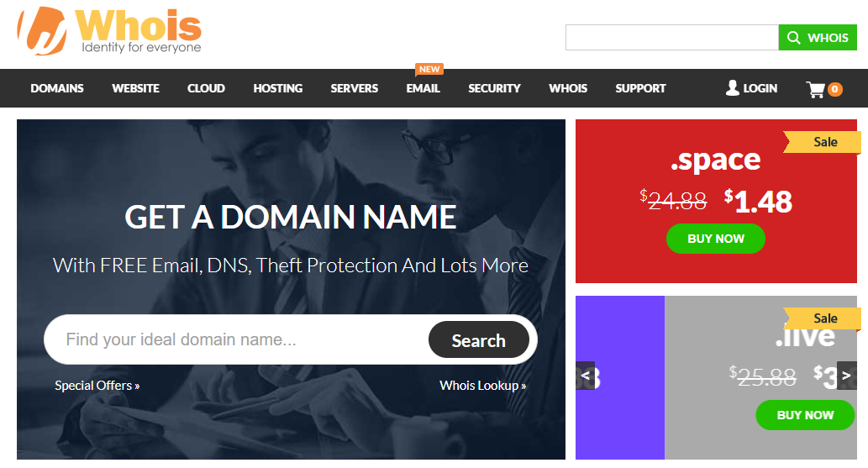Open the EMAIL menu
This screenshot has height=468, width=868.
[x=423, y=88]
